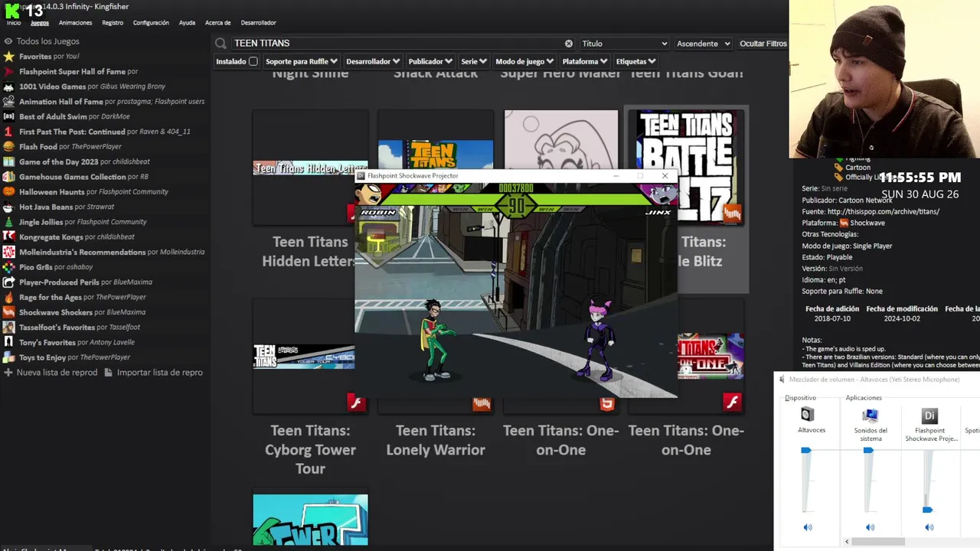
Task: Expand the Plataforma filter dropdown
Action: pos(585,61)
